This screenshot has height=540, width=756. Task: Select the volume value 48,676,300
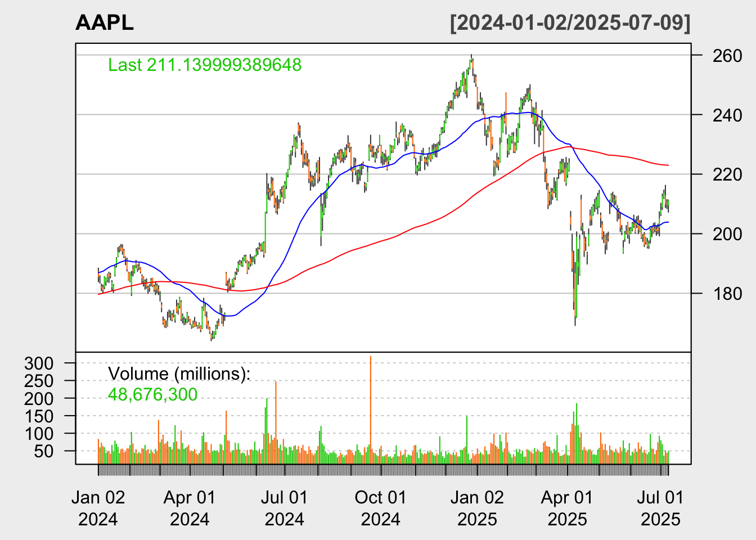[x=152, y=394]
